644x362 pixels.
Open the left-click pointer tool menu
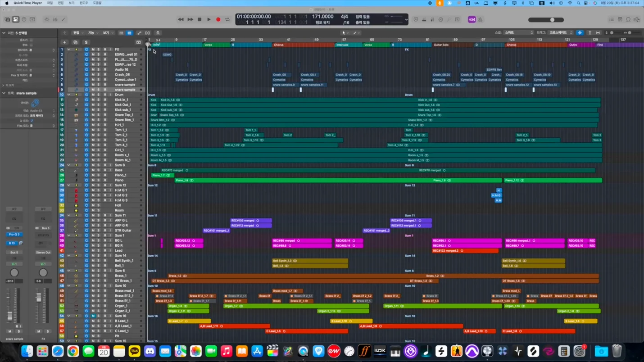345,33
